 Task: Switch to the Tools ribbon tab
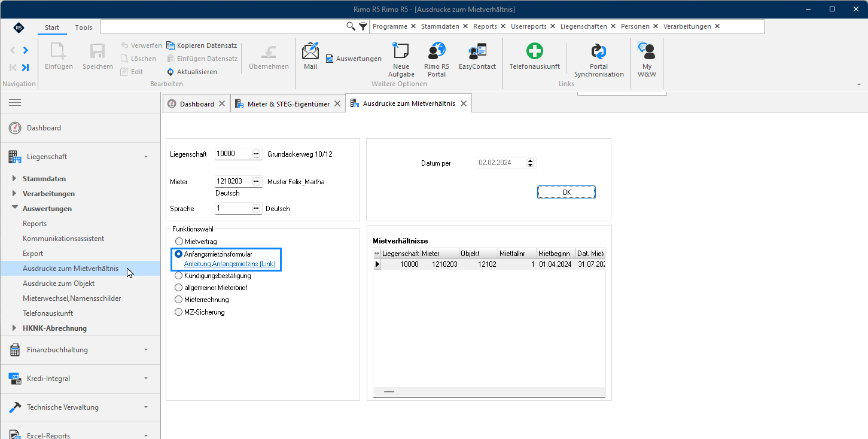pos(84,28)
